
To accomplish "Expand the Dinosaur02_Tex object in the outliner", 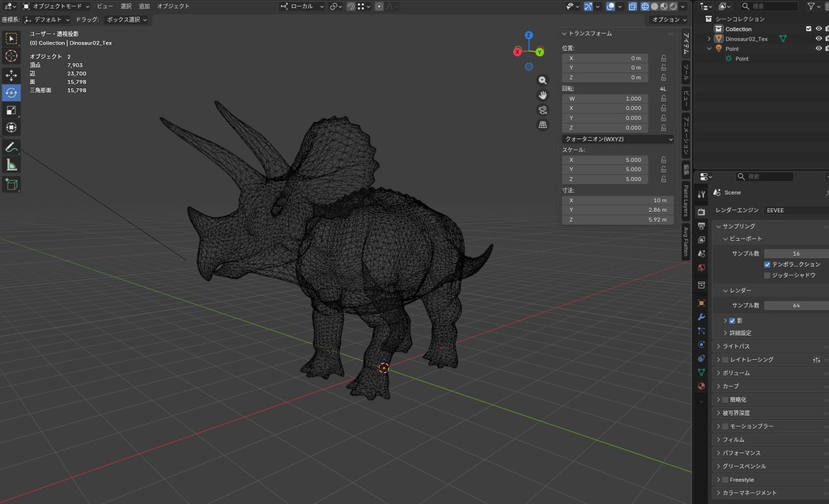I will click(x=708, y=38).
